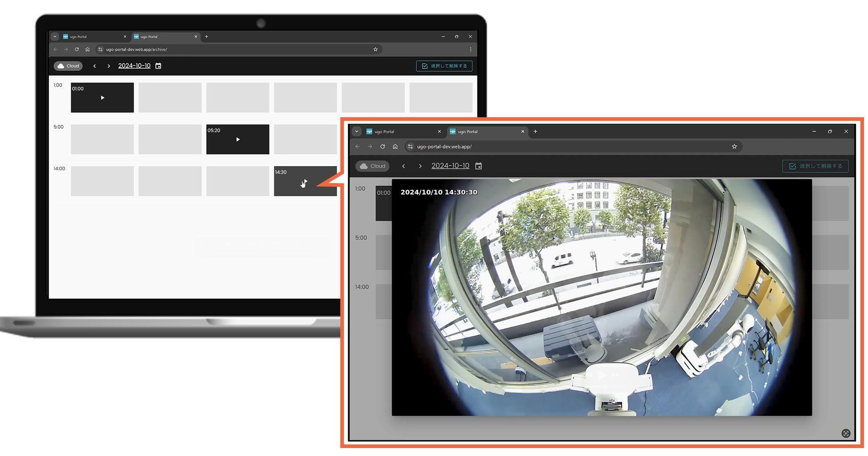Click the round icon below the fisheye video
Viewport: 868px width, 456px height.
point(846,433)
